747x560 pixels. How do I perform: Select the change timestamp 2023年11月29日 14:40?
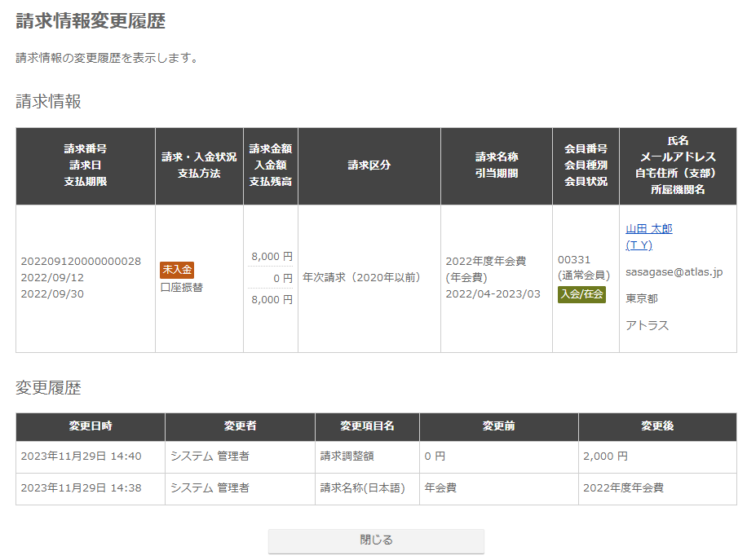pyautogui.click(x=81, y=456)
